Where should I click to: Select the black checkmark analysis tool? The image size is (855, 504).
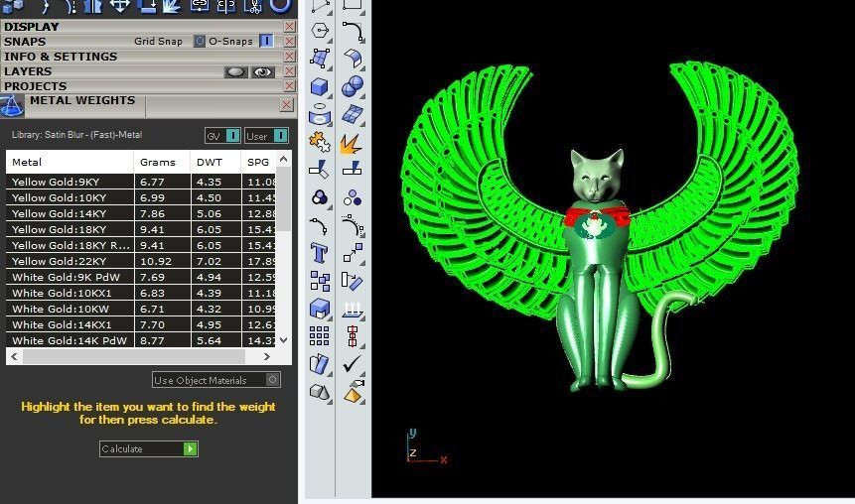click(353, 364)
